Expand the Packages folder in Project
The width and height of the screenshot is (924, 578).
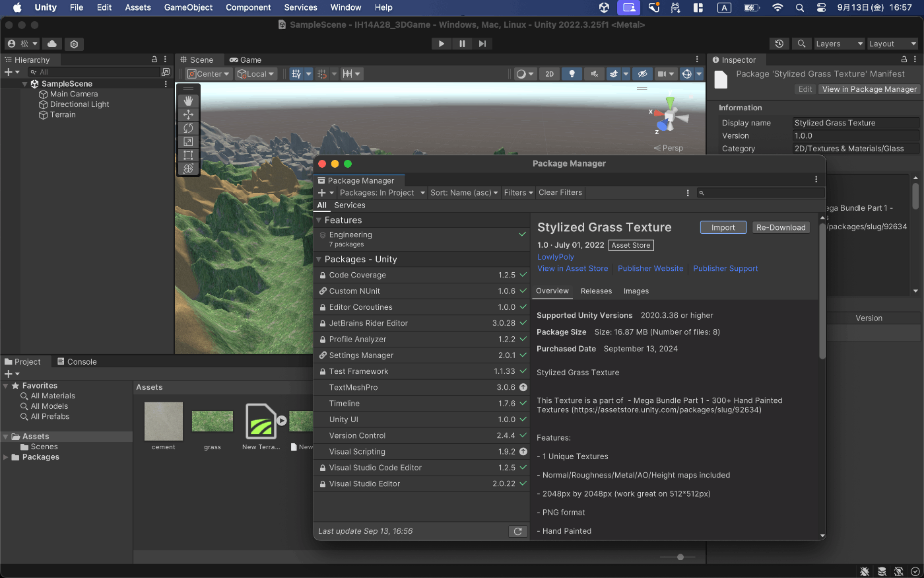pos(6,457)
